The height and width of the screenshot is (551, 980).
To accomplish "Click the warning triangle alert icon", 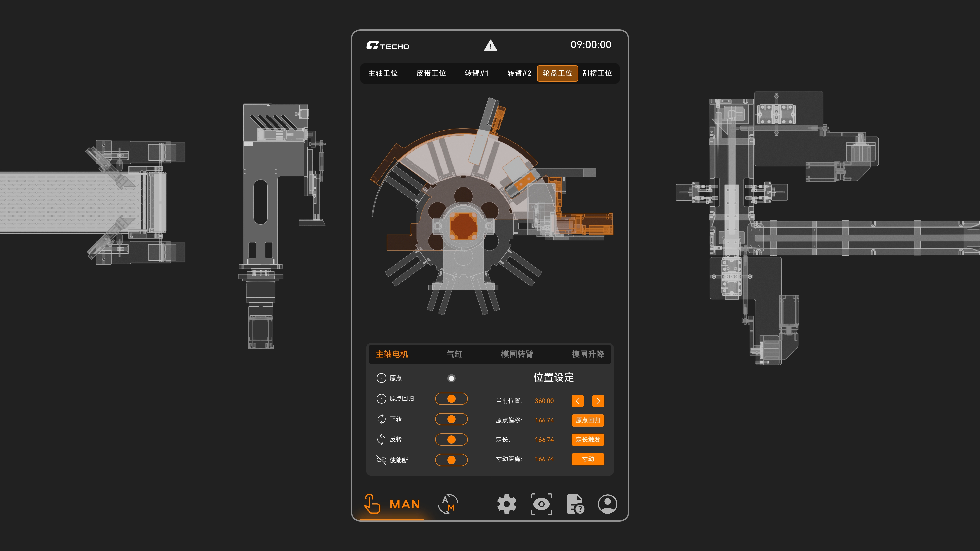I will point(490,46).
